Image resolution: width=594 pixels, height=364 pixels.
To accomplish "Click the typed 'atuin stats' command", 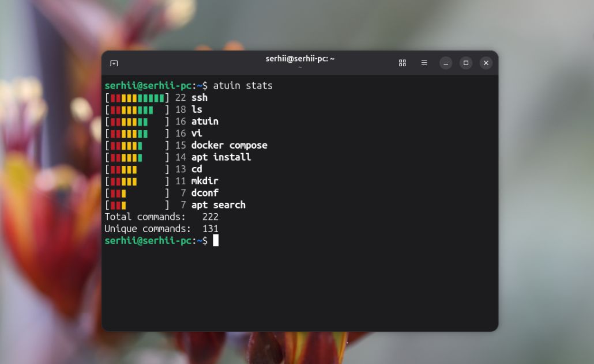I will pyautogui.click(x=243, y=86).
